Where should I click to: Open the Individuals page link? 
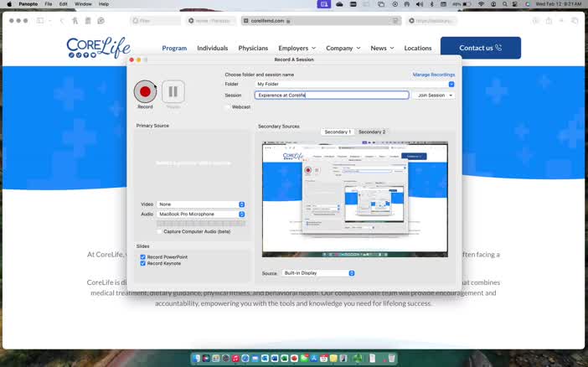[212, 48]
